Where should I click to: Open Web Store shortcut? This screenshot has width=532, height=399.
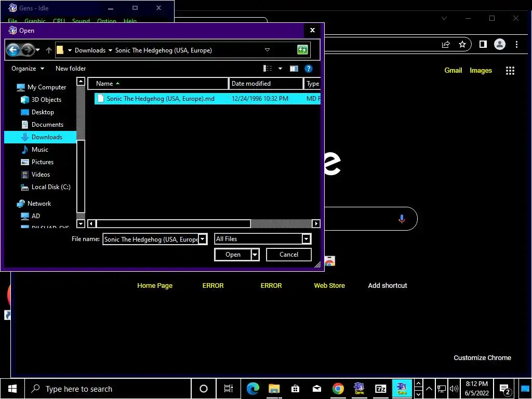click(x=329, y=286)
